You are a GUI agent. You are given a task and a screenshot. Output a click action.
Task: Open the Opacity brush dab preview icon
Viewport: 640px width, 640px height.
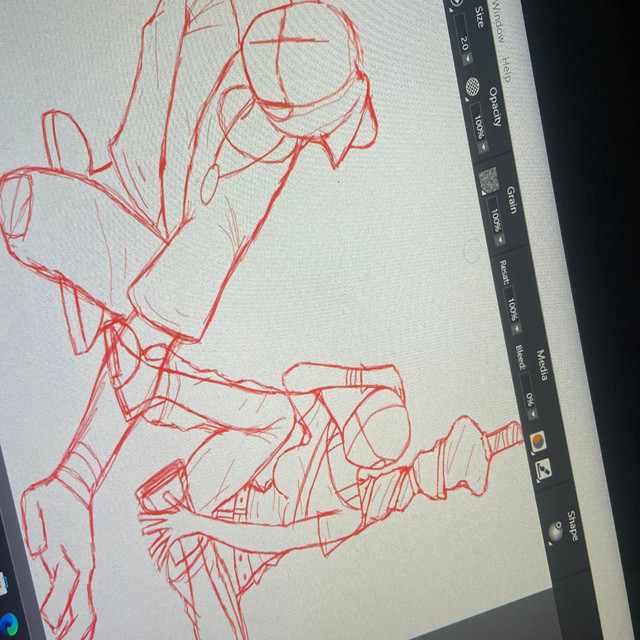pyautogui.click(x=473, y=88)
